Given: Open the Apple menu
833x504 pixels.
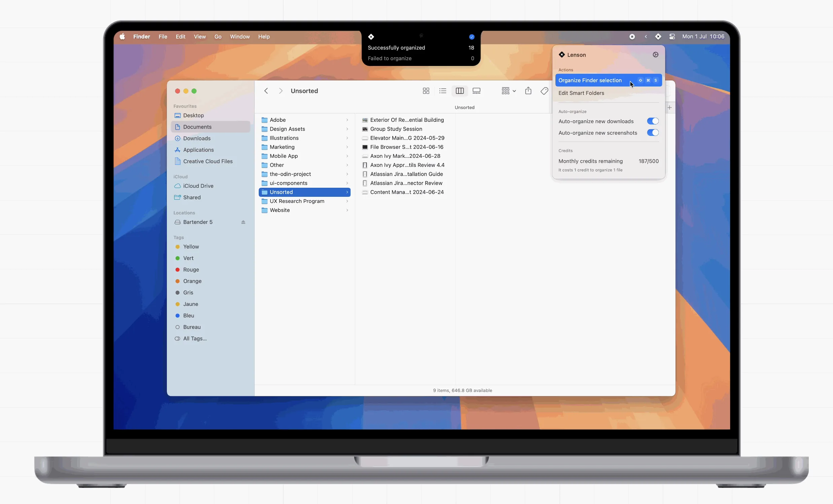Looking at the screenshot, I should pos(122,37).
